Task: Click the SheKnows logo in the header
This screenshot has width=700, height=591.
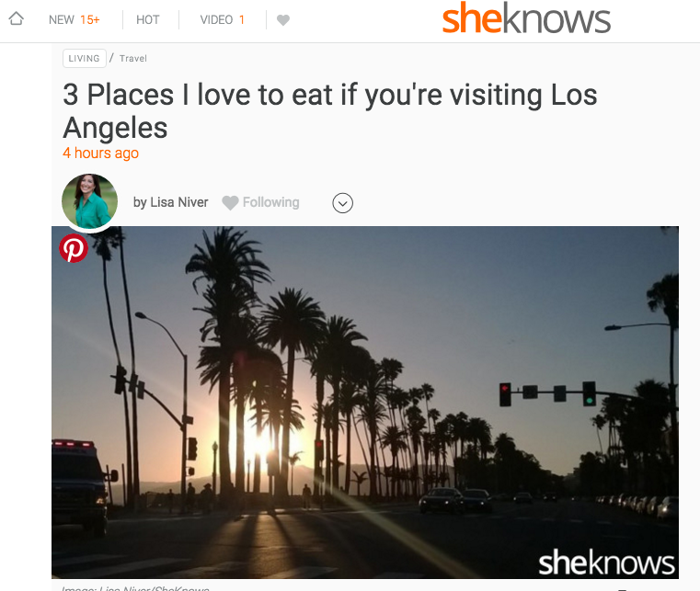Action: click(526, 18)
